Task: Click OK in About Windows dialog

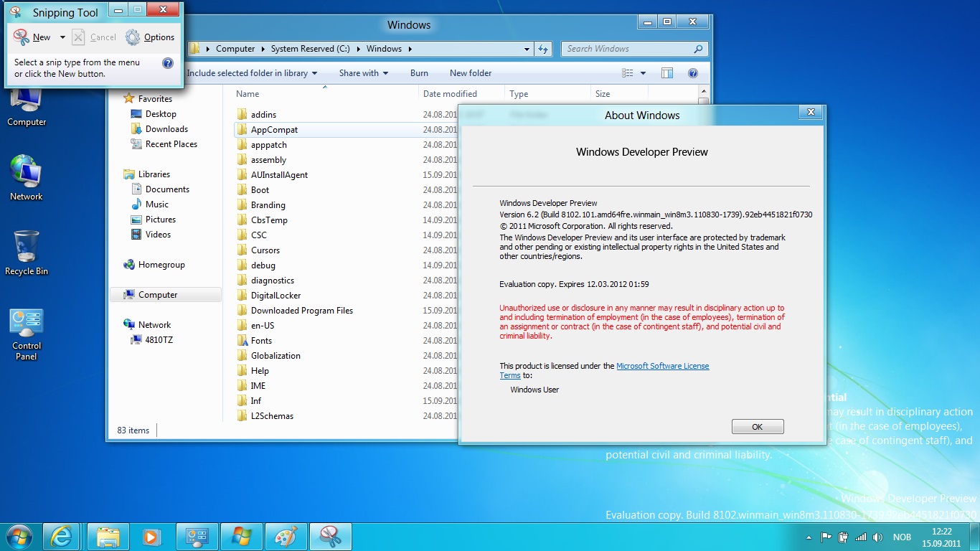Action: (x=758, y=427)
